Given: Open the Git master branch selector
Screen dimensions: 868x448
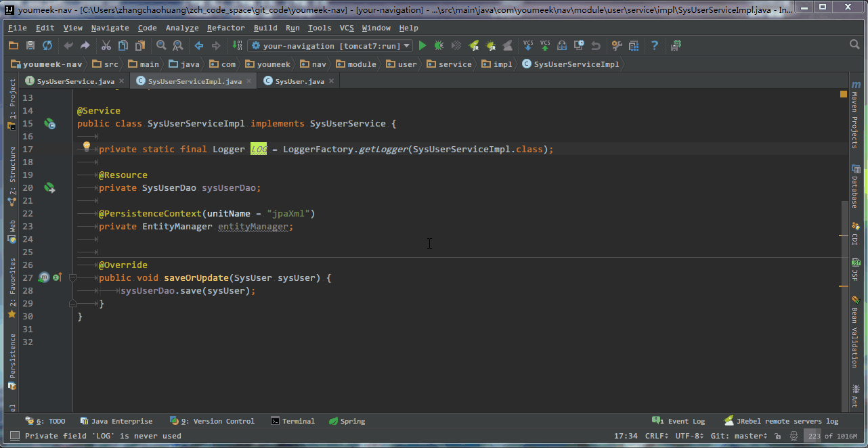Looking at the screenshot, I should (739, 436).
